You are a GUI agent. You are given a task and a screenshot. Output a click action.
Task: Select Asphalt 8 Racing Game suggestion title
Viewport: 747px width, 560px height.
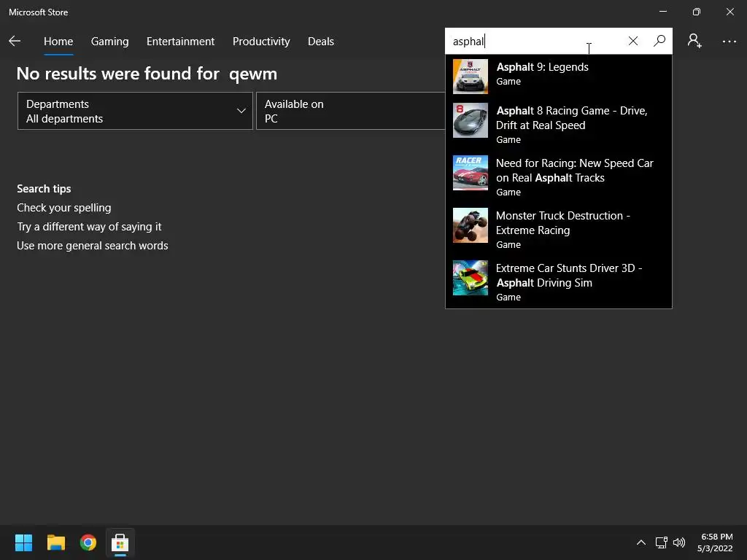click(x=571, y=118)
